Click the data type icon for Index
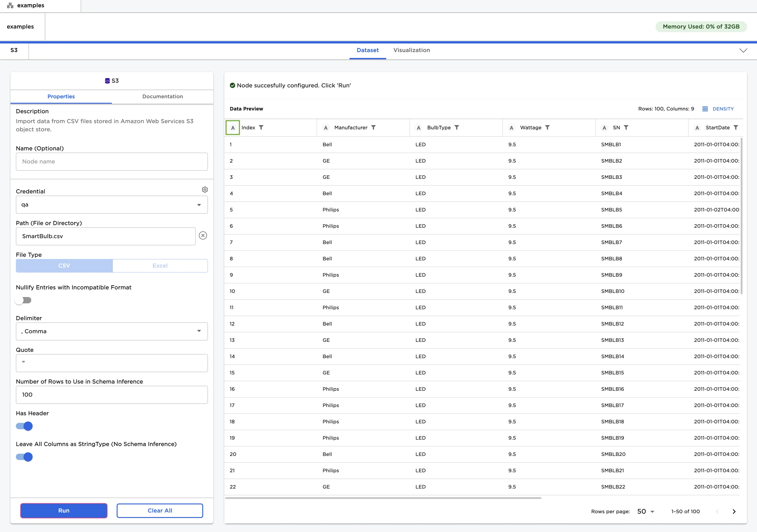This screenshot has width=757, height=532. [x=233, y=127]
